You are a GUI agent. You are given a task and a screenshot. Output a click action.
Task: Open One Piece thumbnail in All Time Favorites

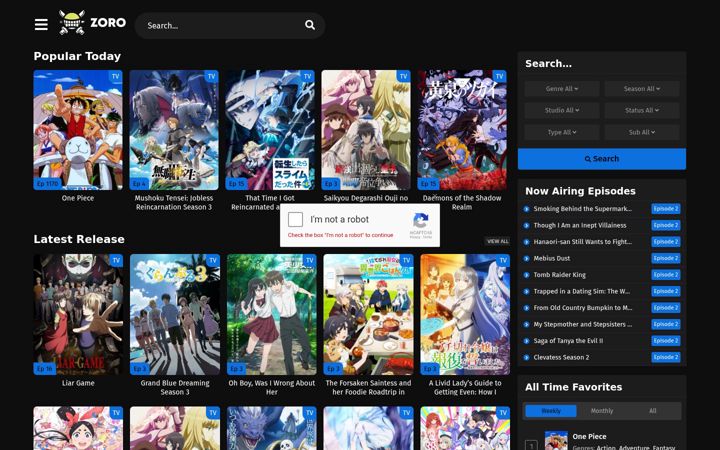[556, 440]
